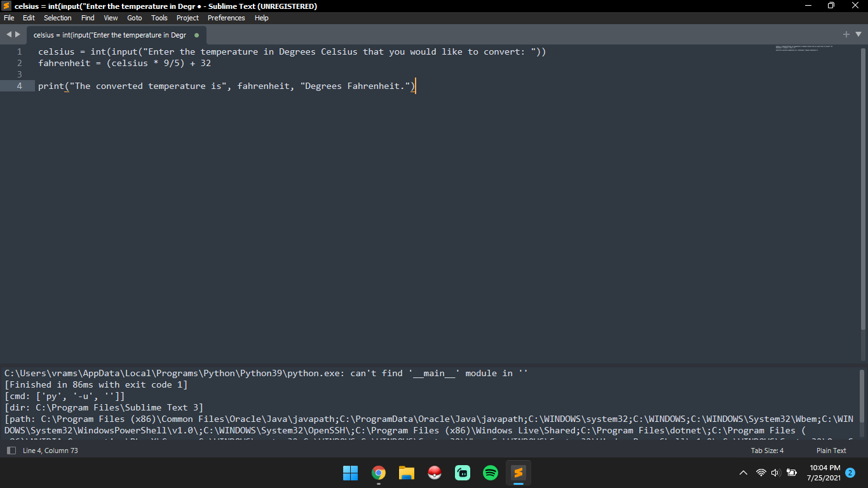Image resolution: width=868 pixels, height=488 pixels.
Task: Open the Pokeball app in taskbar
Action: click(435, 473)
